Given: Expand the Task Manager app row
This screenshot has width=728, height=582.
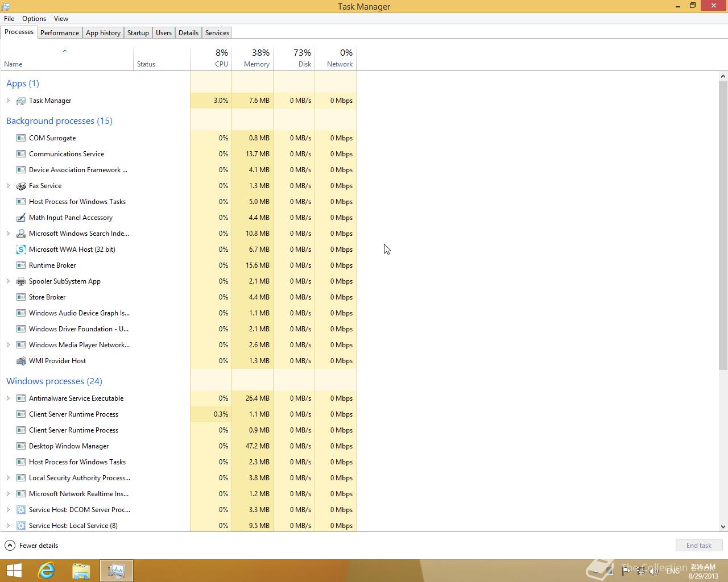Looking at the screenshot, I should click(8, 101).
